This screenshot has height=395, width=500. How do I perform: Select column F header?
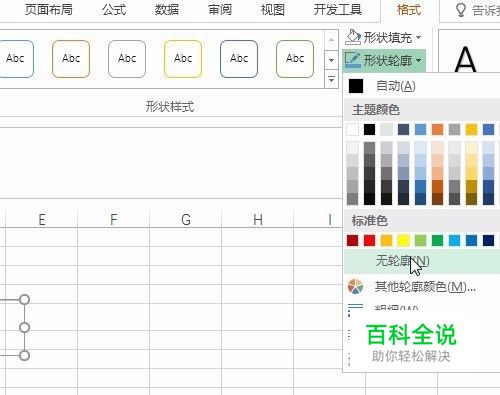pyautogui.click(x=114, y=219)
